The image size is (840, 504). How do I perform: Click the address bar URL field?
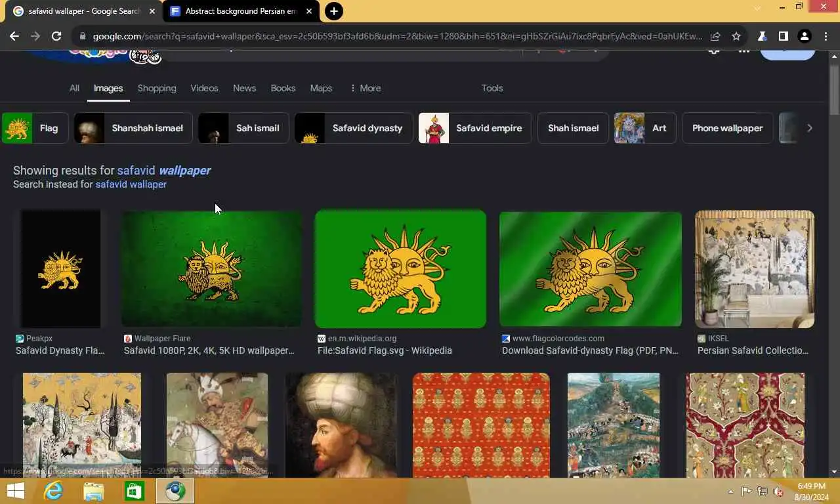[x=397, y=36]
